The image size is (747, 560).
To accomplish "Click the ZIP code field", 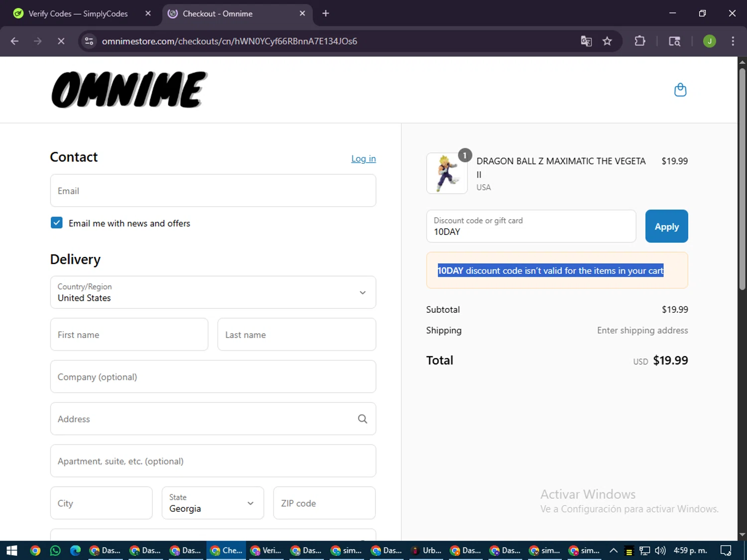I will [x=324, y=503].
